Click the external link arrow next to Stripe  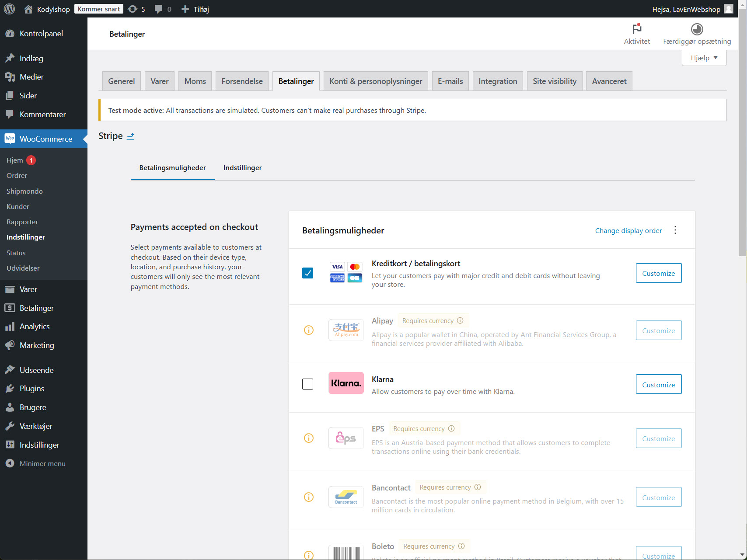131,136
